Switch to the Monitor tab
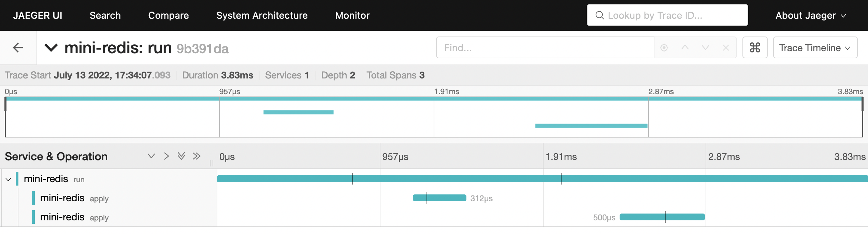The width and height of the screenshot is (868, 234). (x=352, y=15)
